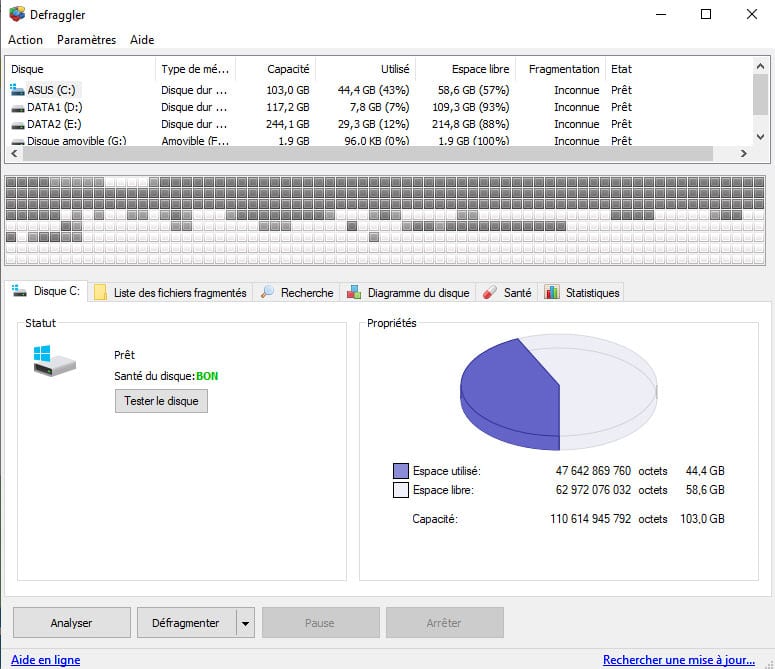This screenshot has width=775, height=669.
Task: Click the Espace libre color swatch
Action: [401, 490]
